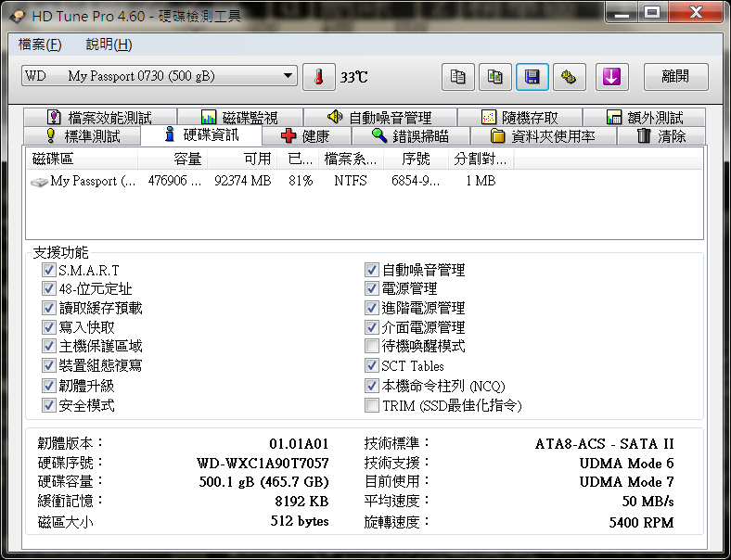This screenshot has height=560, width=731.
Task: Enable TRIM (SSD最佳化指令) checkbox
Action: pyautogui.click(x=372, y=405)
